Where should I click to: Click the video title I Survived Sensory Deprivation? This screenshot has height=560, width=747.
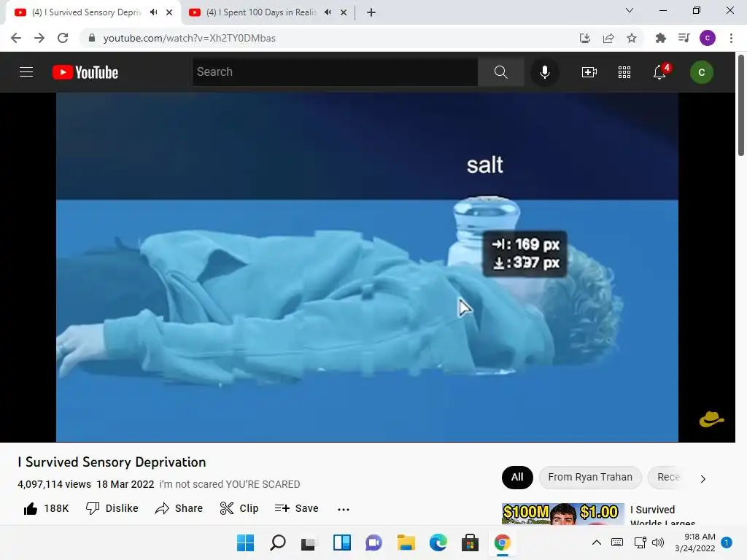[112, 462]
